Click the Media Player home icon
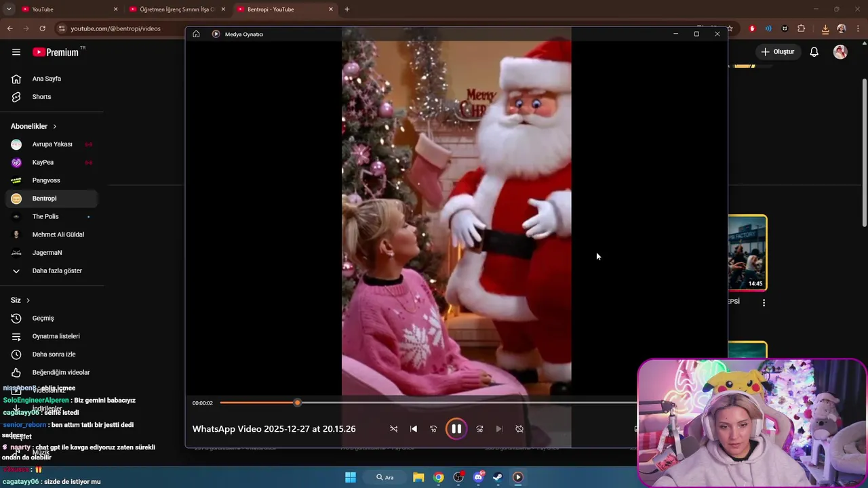 pos(196,34)
